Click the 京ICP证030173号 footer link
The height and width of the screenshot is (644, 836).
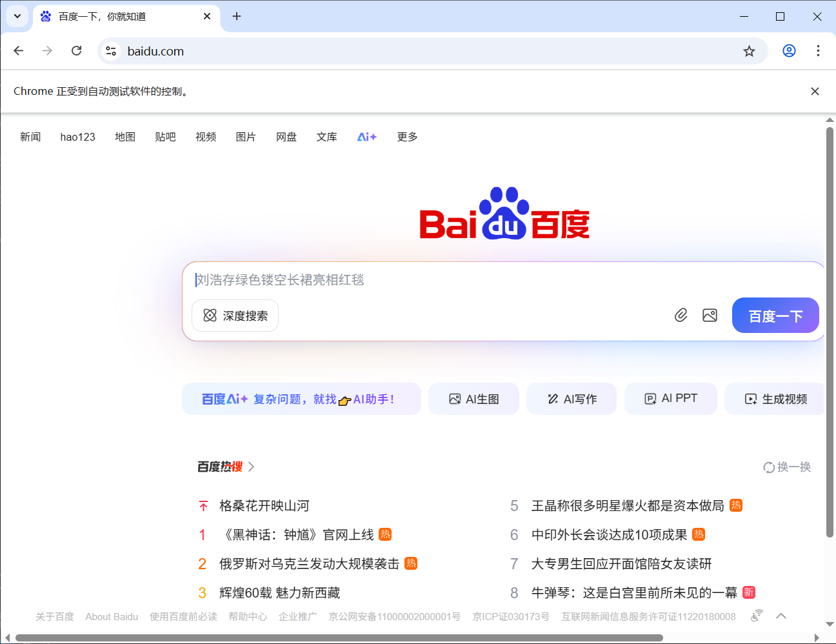tap(511, 616)
